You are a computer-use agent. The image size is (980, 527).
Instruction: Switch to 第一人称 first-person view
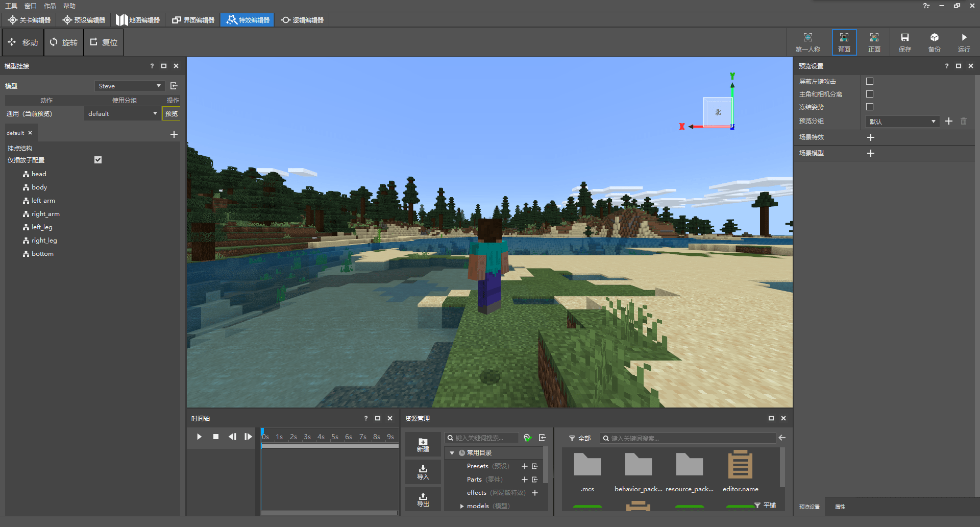(807, 42)
